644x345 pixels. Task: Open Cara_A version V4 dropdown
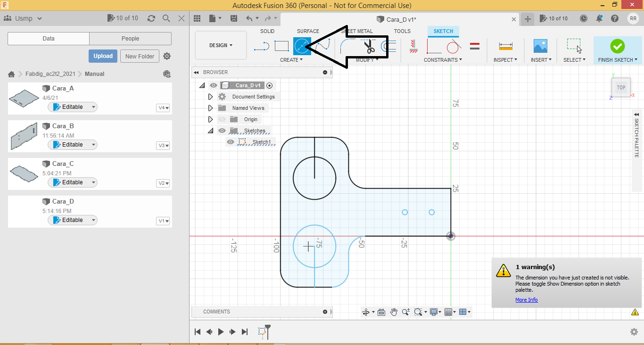pos(163,108)
